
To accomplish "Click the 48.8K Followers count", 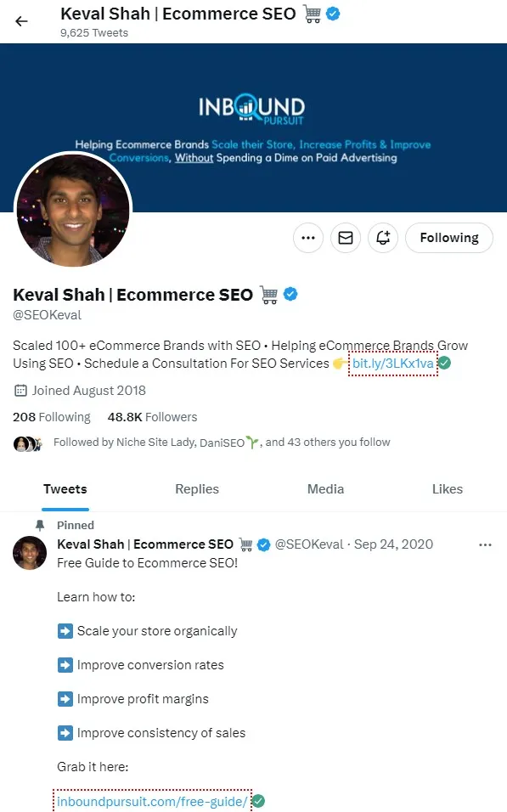I will [151, 417].
